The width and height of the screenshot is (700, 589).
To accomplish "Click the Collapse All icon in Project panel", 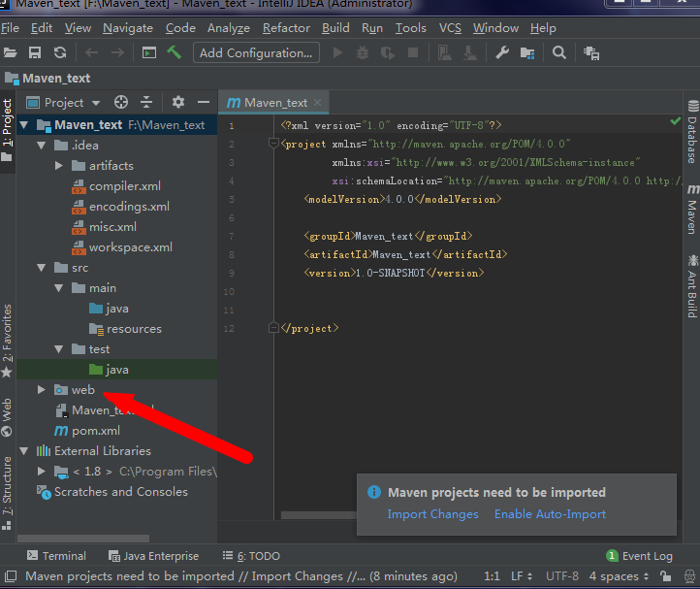I will (146, 102).
